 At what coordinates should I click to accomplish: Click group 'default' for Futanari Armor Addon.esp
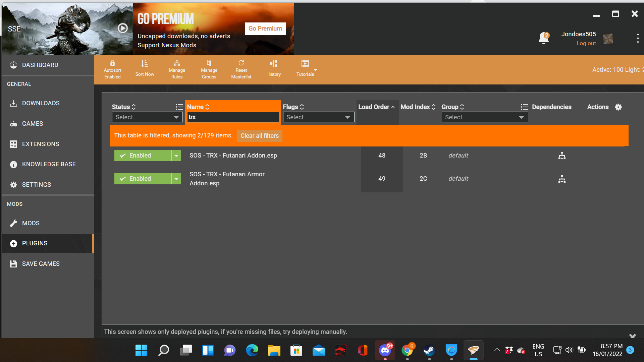click(x=458, y=179)
